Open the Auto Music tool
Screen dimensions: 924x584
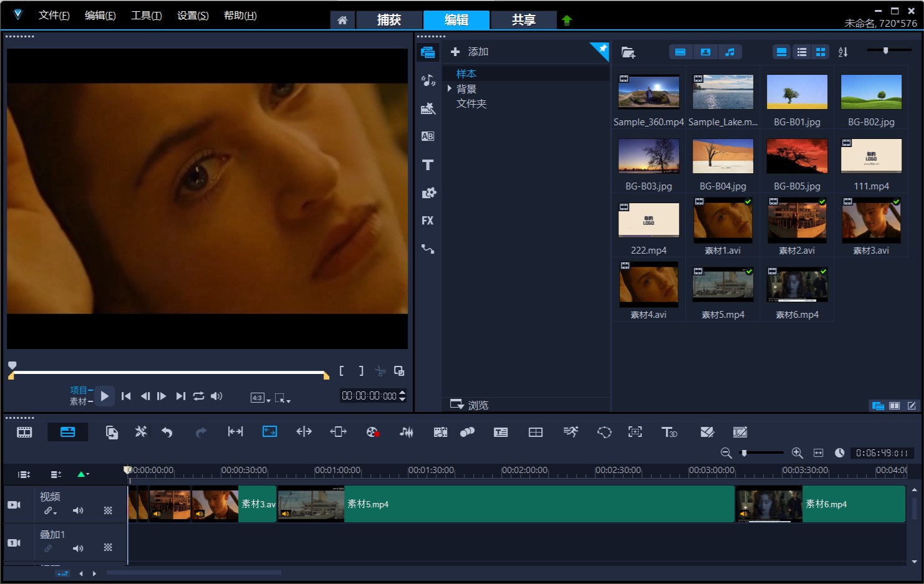point(440,432)
